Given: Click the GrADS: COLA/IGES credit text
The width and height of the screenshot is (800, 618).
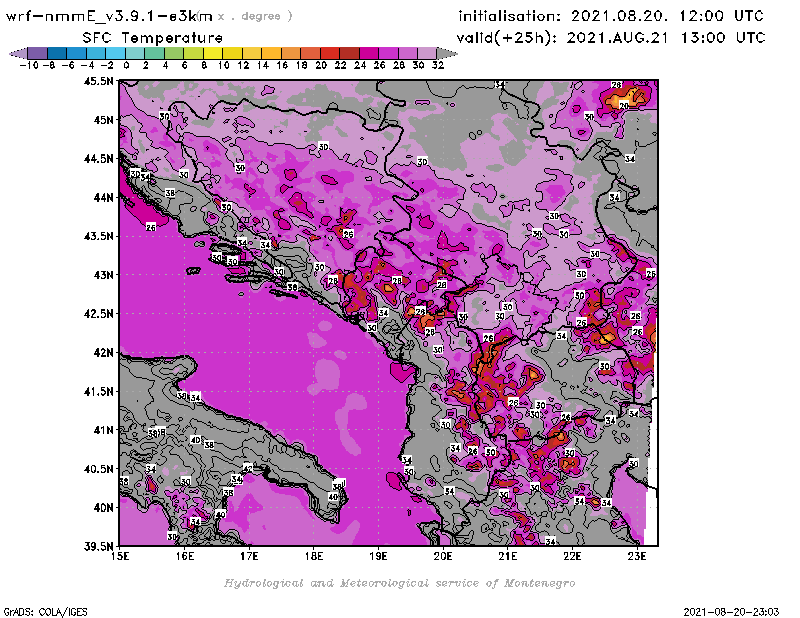Looking at the screenshot, I should click(x=45, y=612).
